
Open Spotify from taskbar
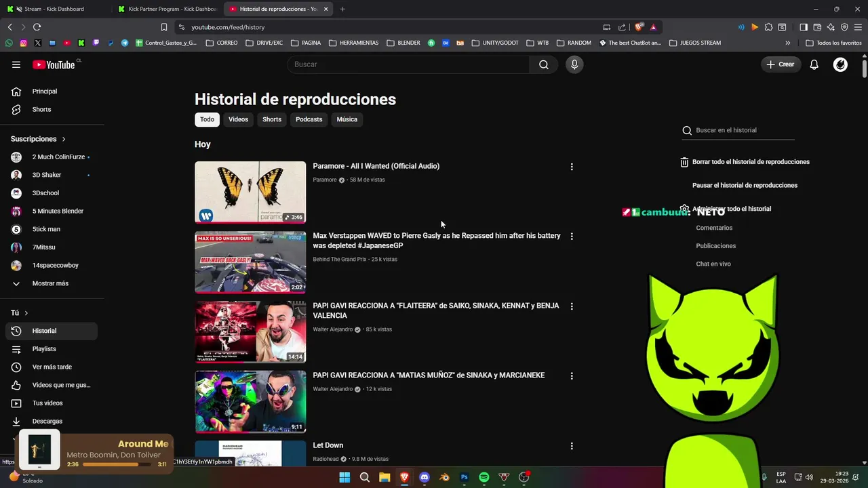point(484,477)
